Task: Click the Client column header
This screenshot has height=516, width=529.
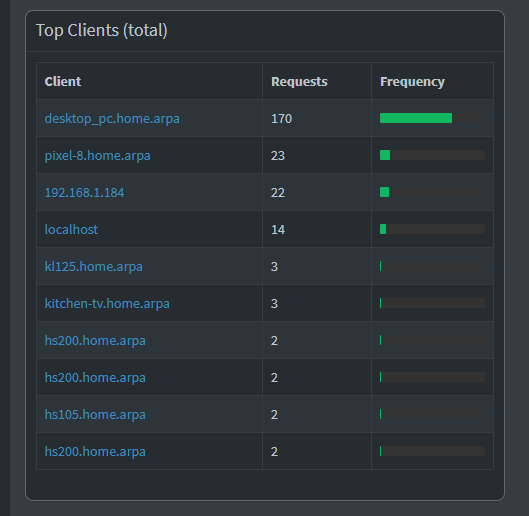Action: click(63, 81)
